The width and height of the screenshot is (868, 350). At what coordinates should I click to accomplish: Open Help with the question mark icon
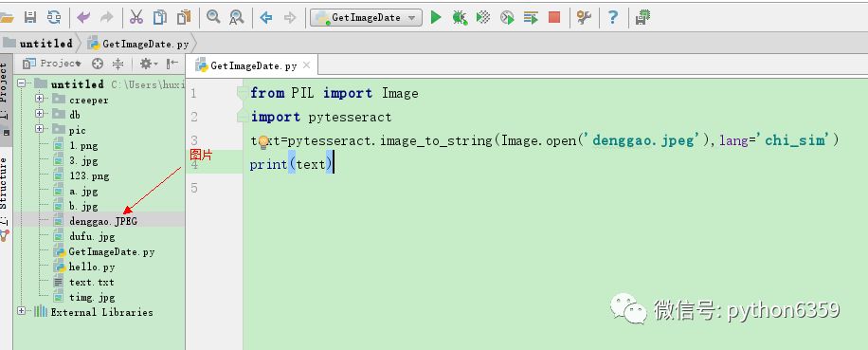tap(613, 18)
